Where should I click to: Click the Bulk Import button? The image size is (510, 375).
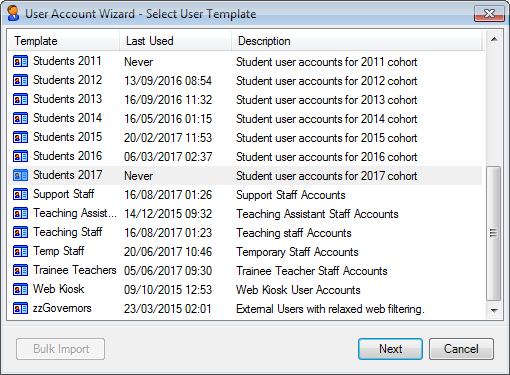click(x=61, y=349)
